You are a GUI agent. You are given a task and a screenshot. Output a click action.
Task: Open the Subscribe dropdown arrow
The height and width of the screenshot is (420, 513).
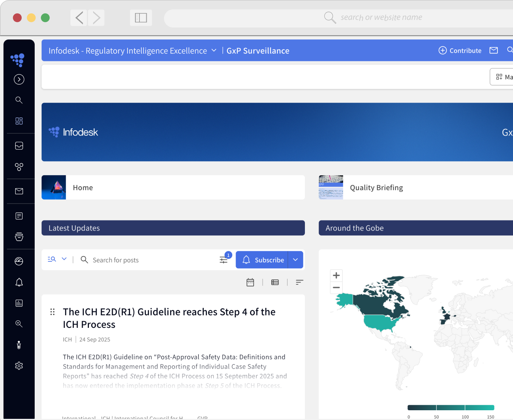pyautogui.click(x=296, y=260)
